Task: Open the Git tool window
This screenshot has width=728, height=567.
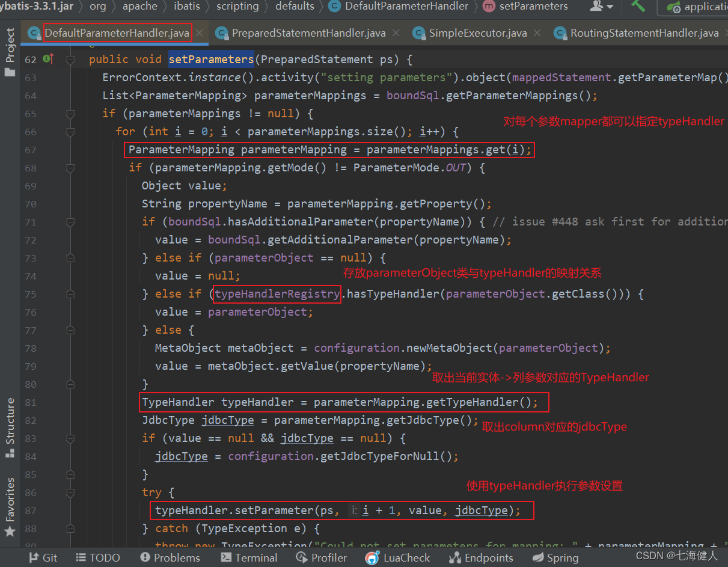Action: pyautogui.click(x=43, y=557)
